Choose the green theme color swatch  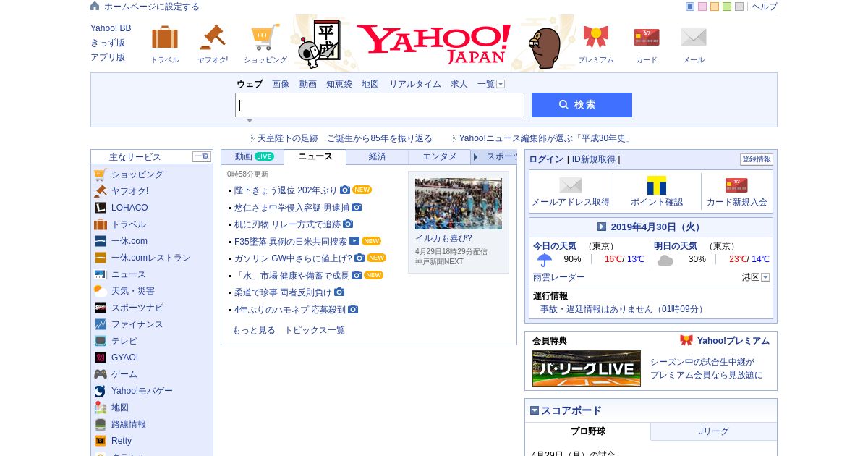pyautogui.click(x=727, y=7)
